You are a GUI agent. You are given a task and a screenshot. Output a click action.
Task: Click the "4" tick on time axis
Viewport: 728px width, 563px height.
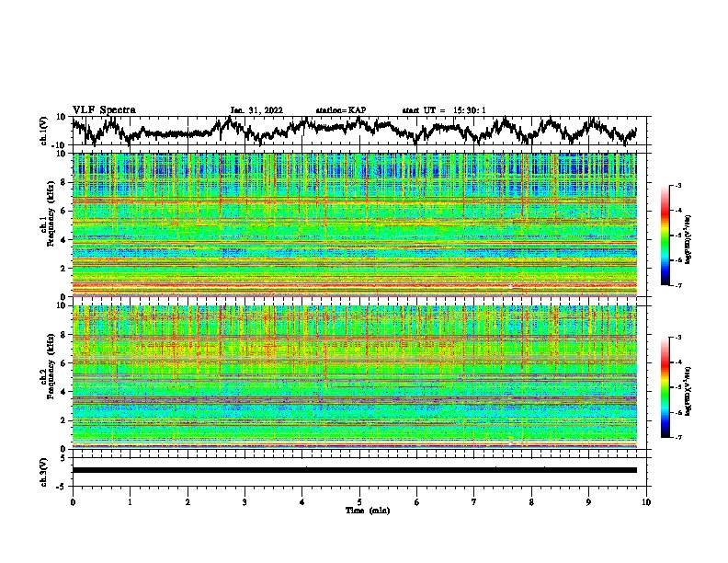coord(302,502)
